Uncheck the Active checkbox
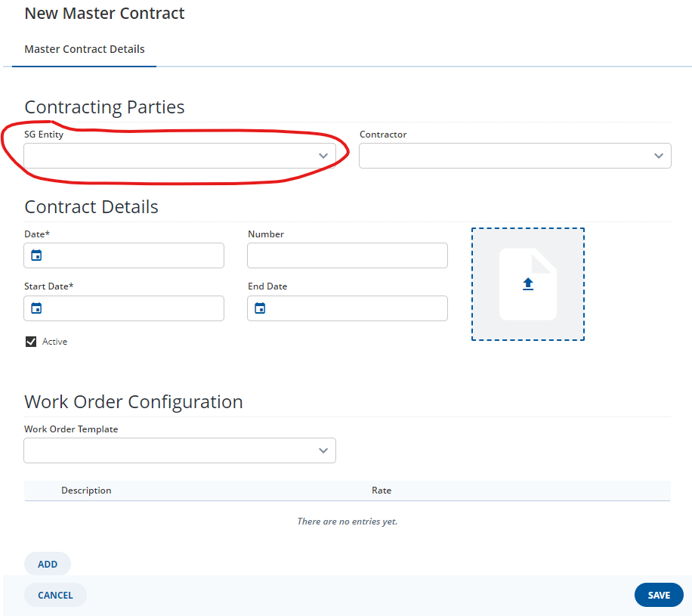Image resolution: width=692 pixels, height=616 pixels. pyautogui.click(x=31, y=342)
